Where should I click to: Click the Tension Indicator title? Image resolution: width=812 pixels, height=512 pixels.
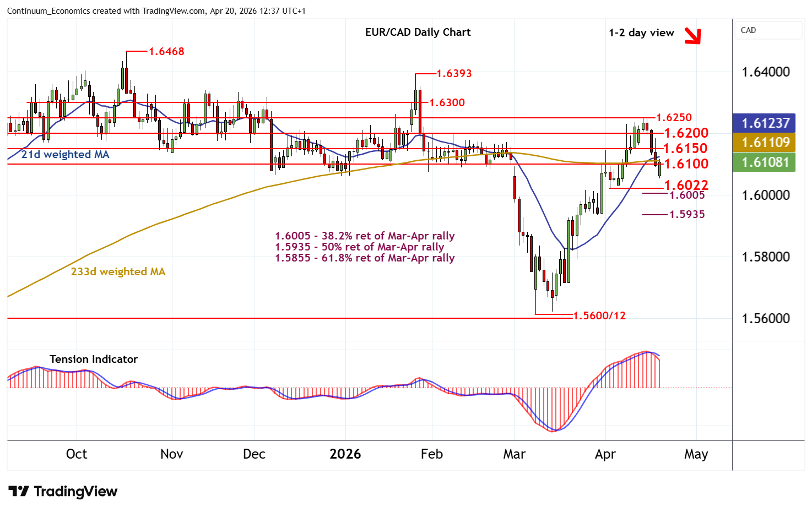tap(94, 359)
